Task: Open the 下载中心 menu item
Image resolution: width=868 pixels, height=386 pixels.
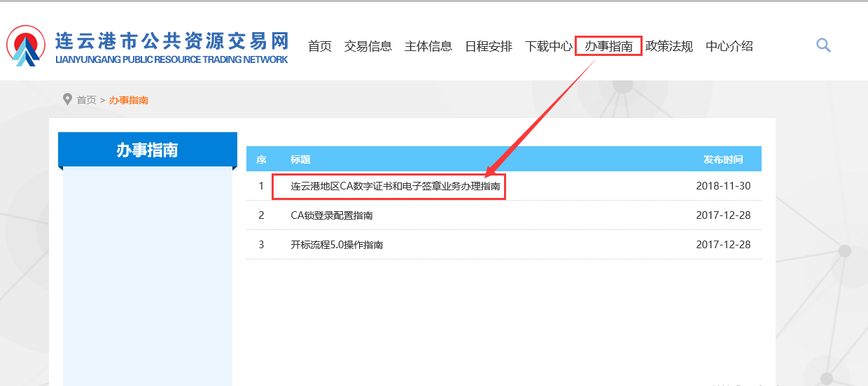Action: [549, 46]
